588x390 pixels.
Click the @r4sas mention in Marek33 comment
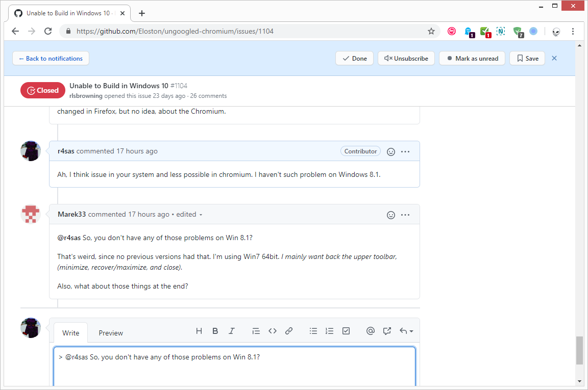69,238
